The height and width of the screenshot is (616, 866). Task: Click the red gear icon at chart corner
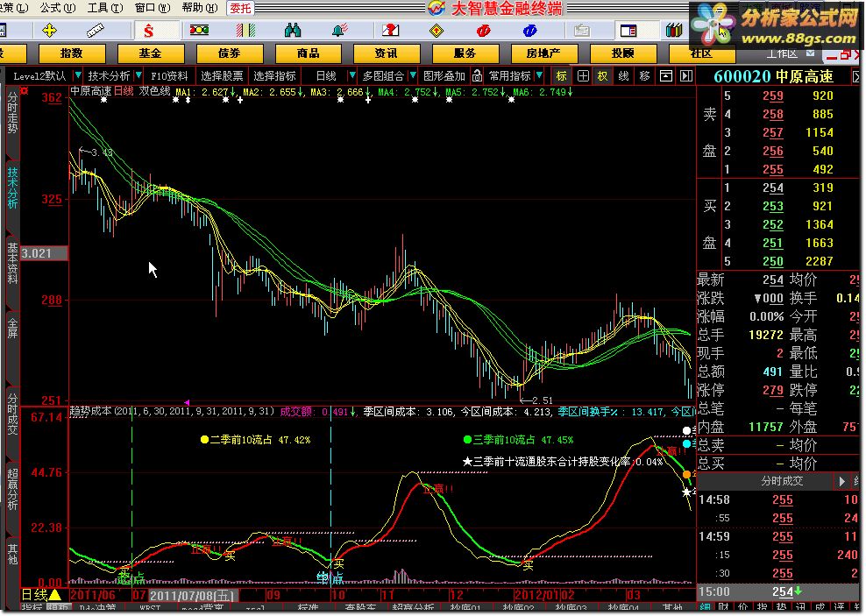point(25,90)
